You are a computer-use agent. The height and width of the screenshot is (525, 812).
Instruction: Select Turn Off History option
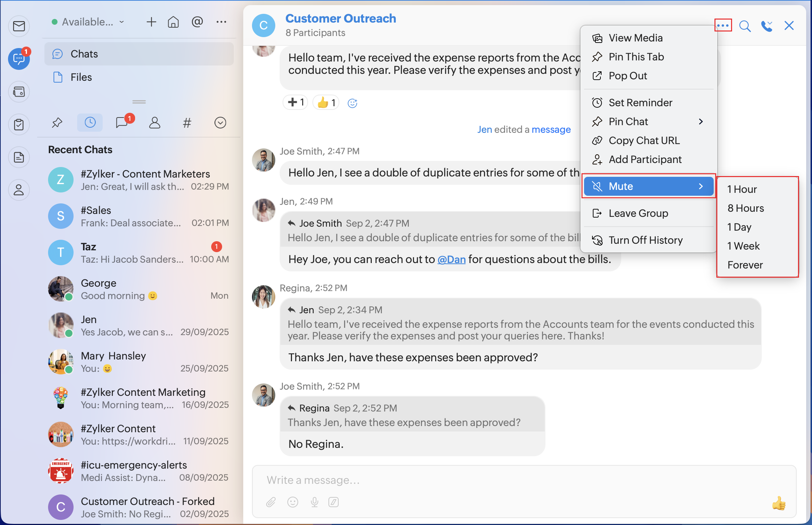(645, 240)
